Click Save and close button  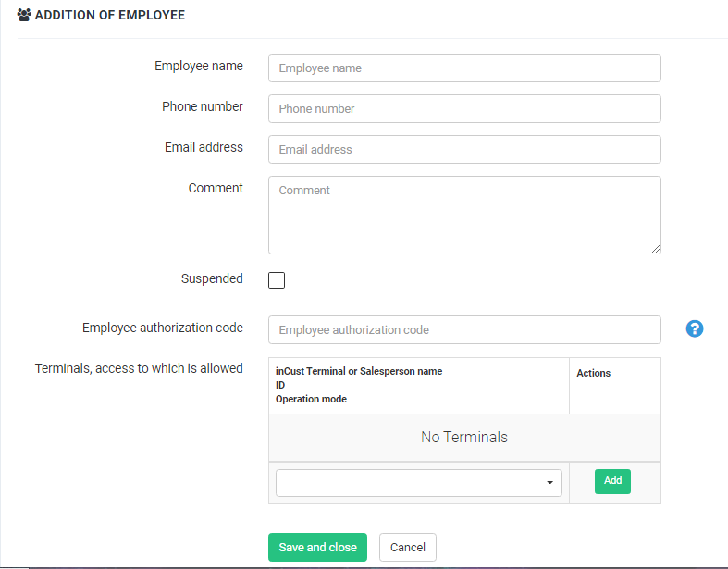coord(317,547)
